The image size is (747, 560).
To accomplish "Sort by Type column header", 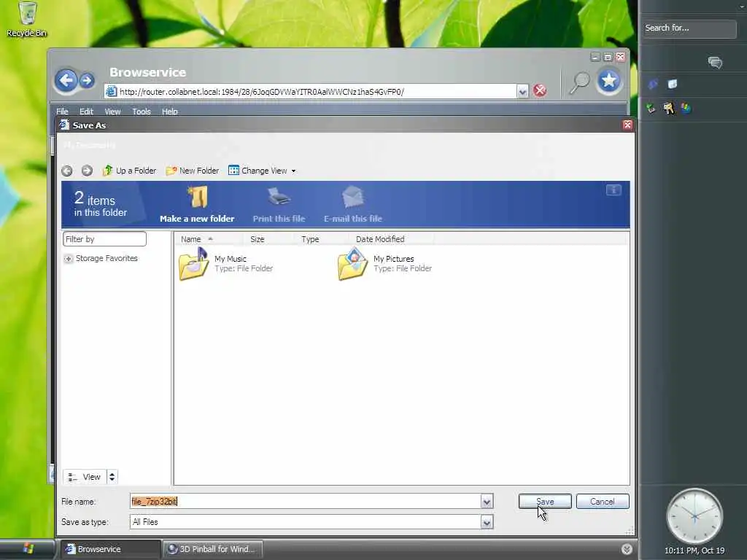I will (x=322, y=239).
